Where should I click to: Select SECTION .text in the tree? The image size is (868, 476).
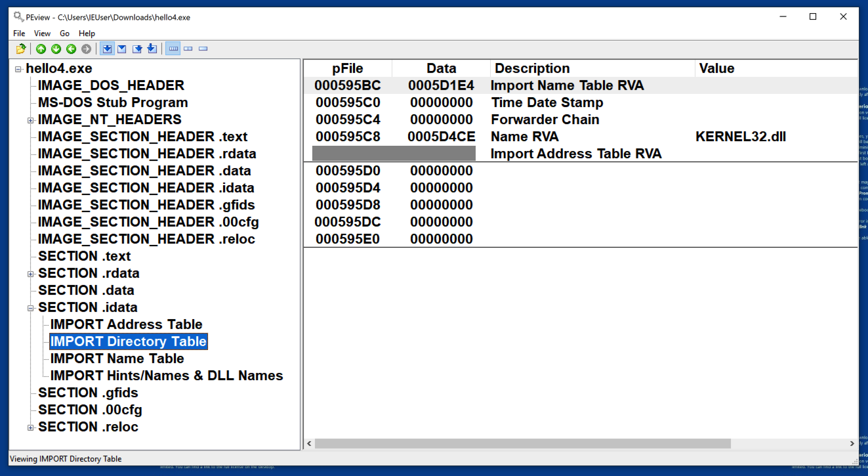(85, 256)
